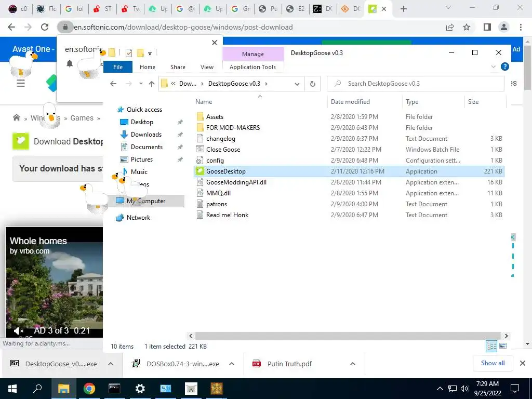Open Chrome side panel icon
532x399 pixels.
tap(487, 27)
